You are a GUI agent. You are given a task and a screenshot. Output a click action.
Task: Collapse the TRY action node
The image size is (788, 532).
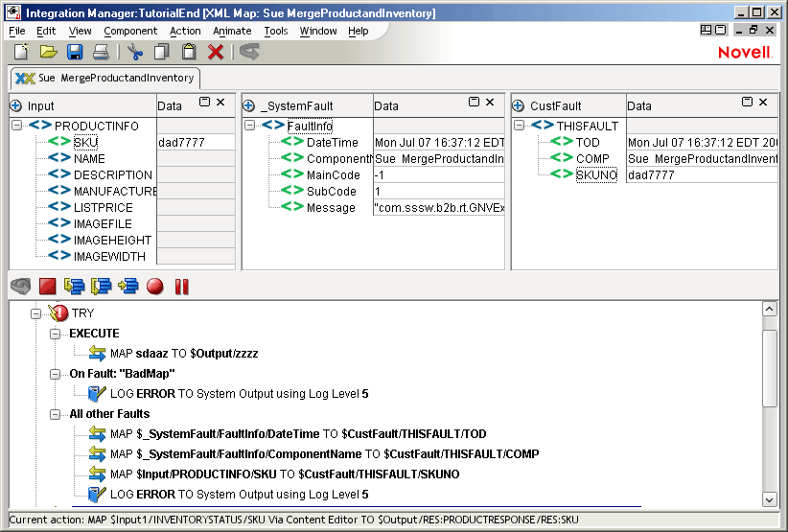(36, 312)
